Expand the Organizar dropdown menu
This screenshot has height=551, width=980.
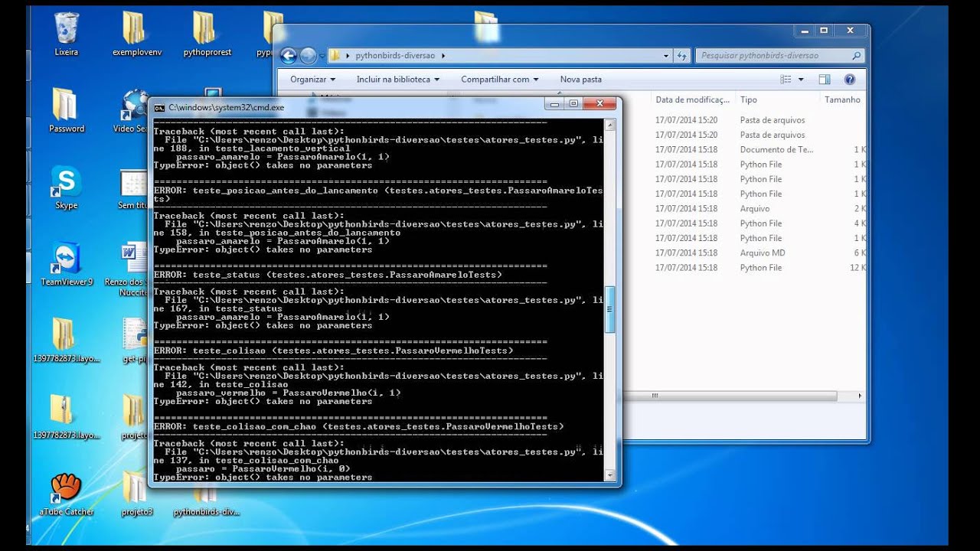click(312, 79)
